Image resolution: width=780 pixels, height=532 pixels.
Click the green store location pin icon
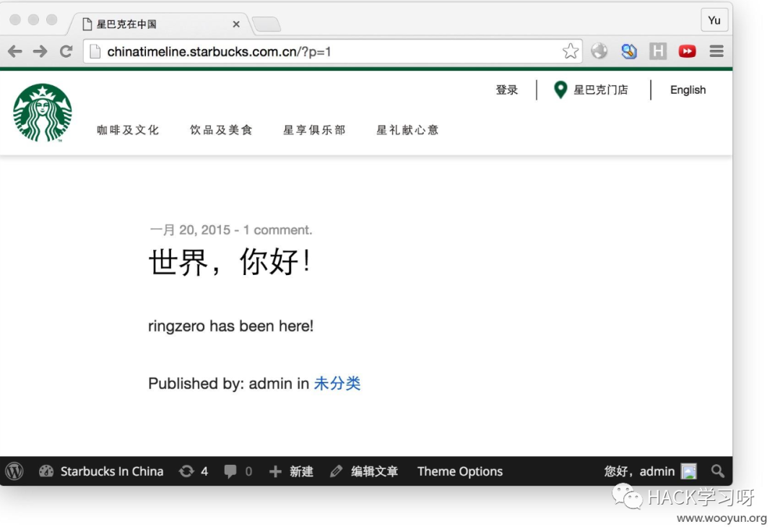[560, 90]
